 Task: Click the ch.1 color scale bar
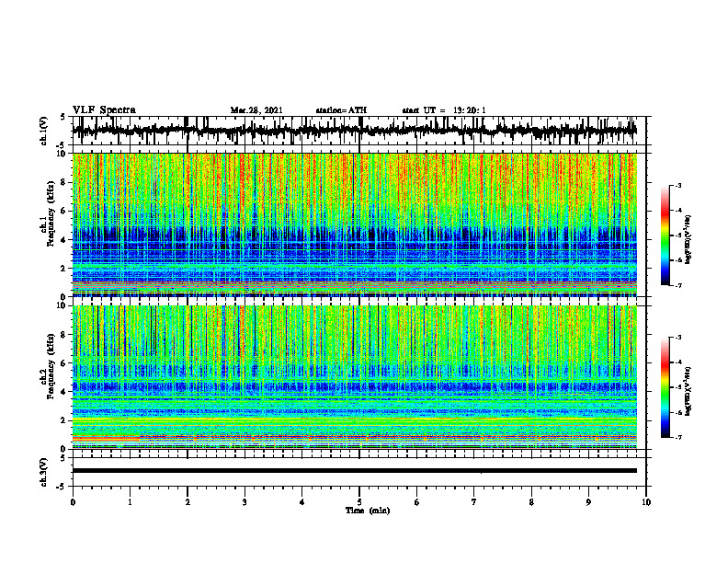point(665,236)
